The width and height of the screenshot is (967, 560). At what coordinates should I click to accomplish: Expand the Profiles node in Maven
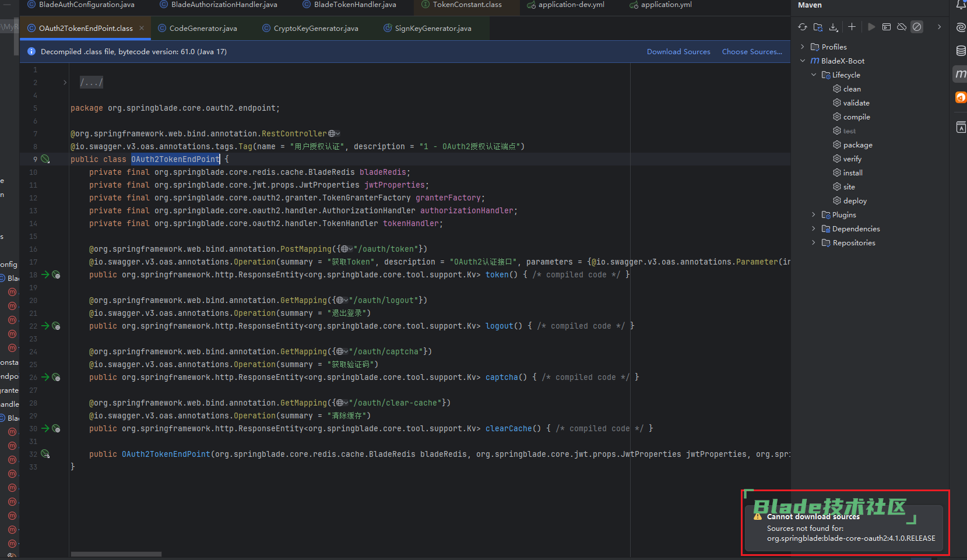coord(803,47)
